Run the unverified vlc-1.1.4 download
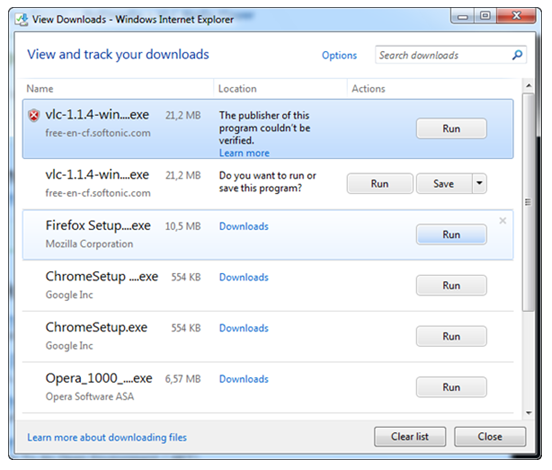Image resolution: width=552 pixels, height=470 pixels. pyautogui.click(x=451, y=129)
